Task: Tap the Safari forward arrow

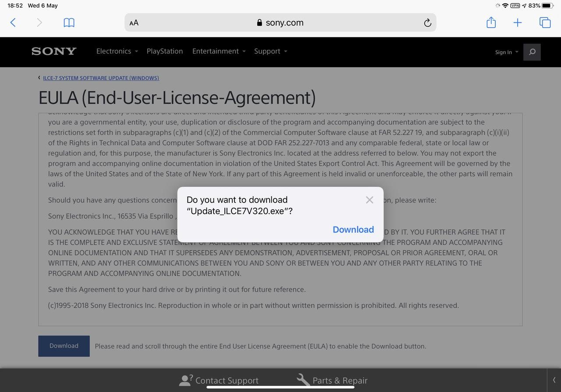Action: coord(39,23)
